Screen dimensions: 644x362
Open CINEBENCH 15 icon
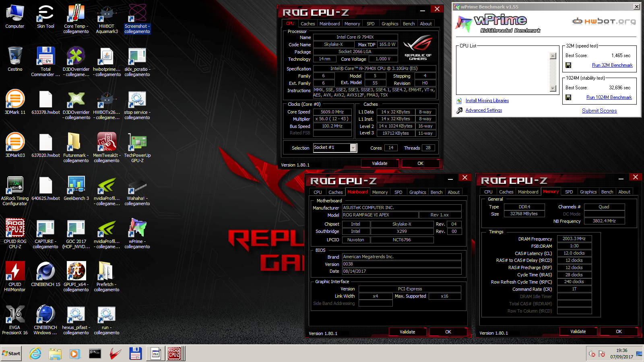(x=45, y=274)
